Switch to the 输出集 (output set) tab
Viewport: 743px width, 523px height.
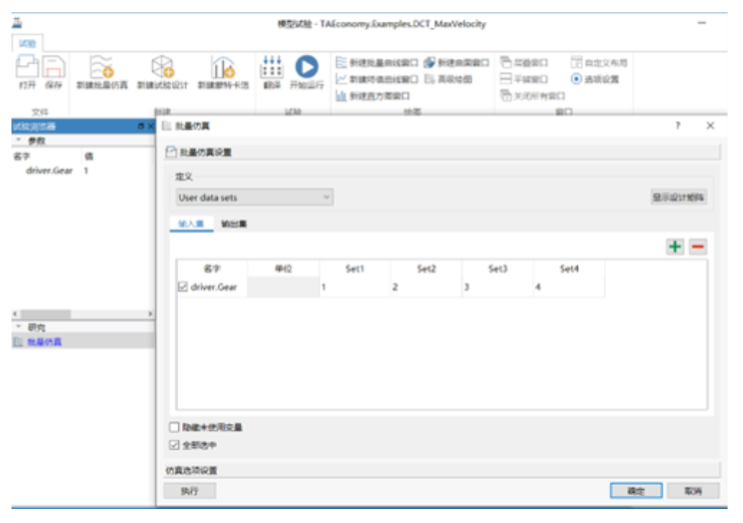point(234,224)
